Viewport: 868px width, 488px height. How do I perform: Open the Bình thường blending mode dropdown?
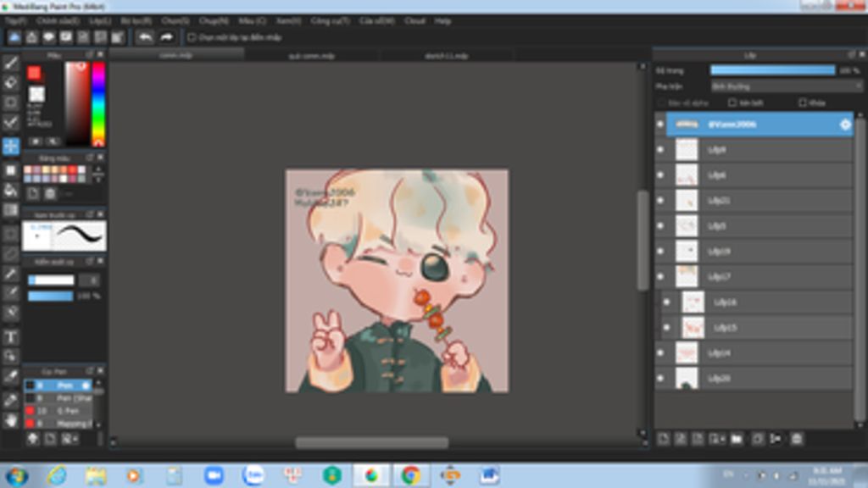(x=787, y=86)
